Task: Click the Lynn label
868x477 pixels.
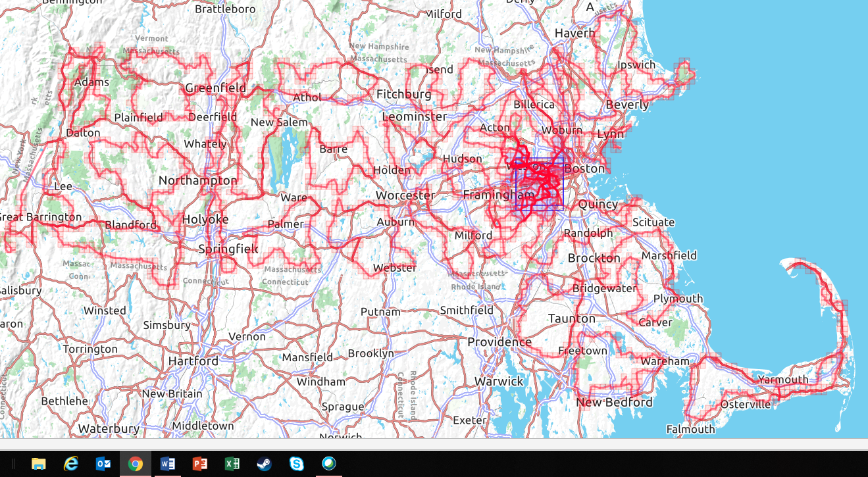Action: coord(611,135)
